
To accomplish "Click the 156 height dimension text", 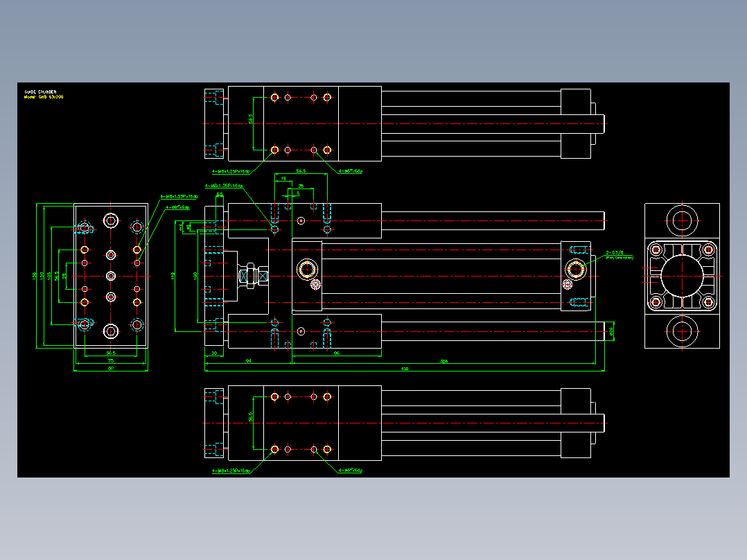I will tap(35, 276).
